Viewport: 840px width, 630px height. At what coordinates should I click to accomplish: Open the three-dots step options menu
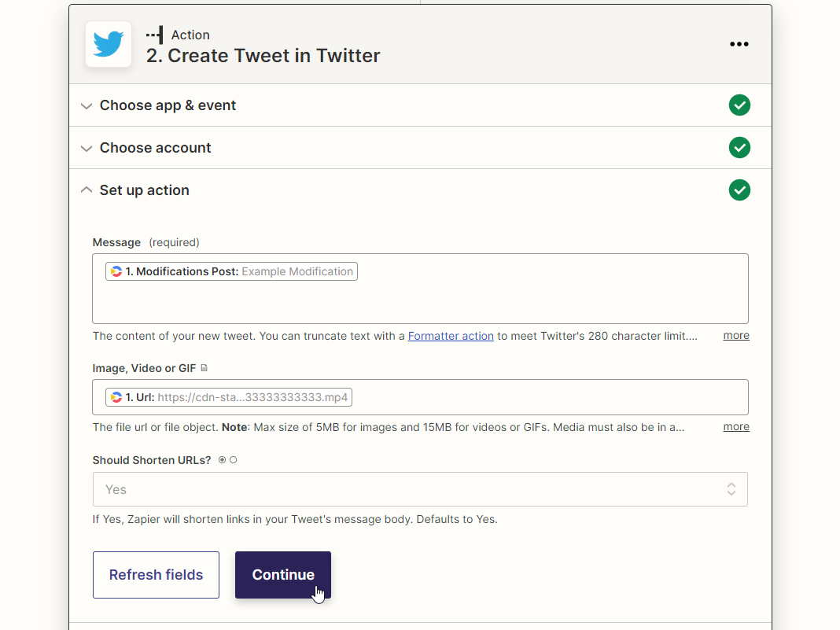(x=739, y=44)
